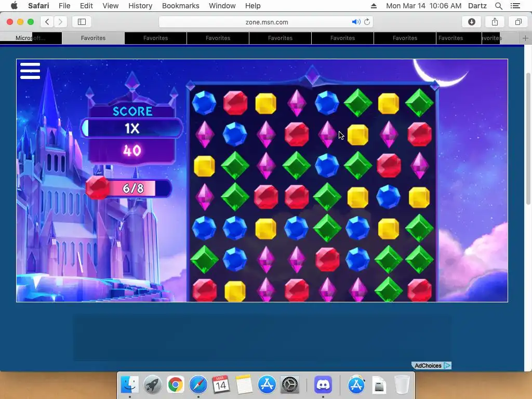Click the red gem goal icon
Image resolution: width=532 pixels, height=399 pixels.
97,188
